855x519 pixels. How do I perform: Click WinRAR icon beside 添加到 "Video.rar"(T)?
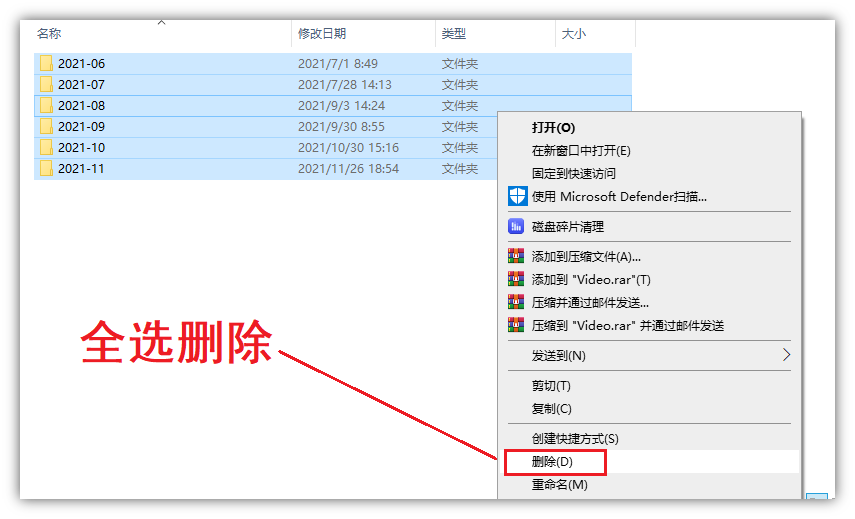tap(516, 279)
